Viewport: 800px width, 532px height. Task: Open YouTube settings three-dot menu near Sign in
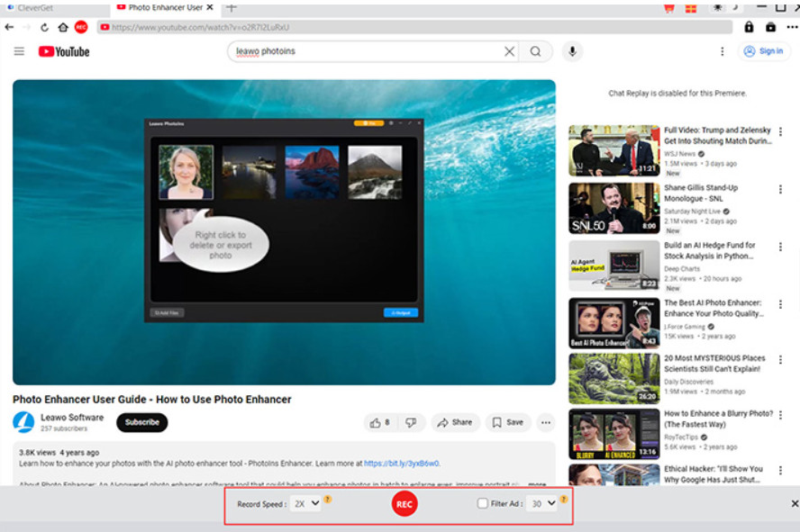pos(722,51)
